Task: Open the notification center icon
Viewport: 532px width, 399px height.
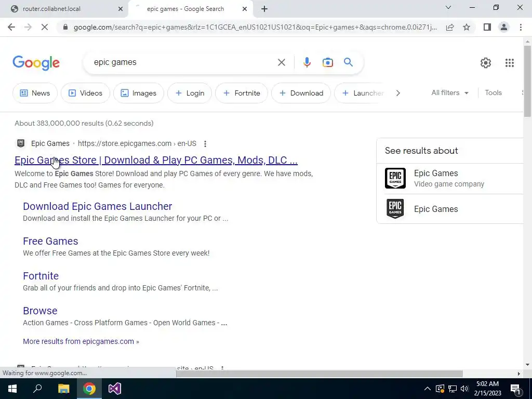Action: (515, 389)
